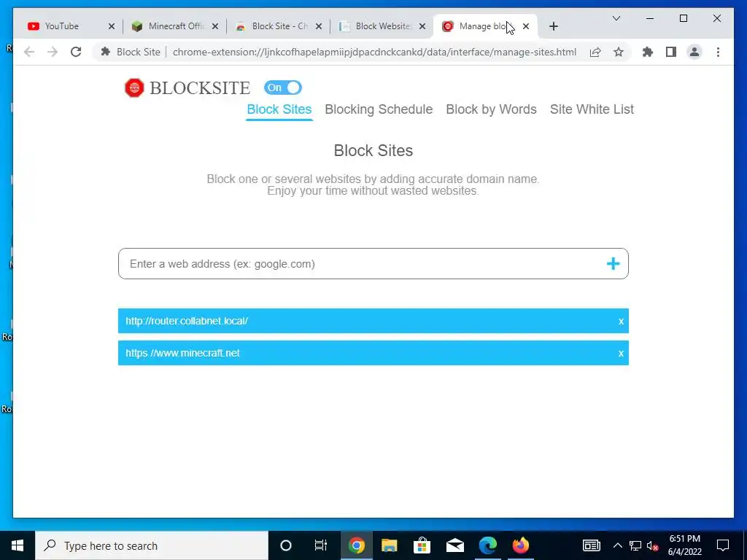
Task: Maximize the Chrome window
Action: click(683, 18)
